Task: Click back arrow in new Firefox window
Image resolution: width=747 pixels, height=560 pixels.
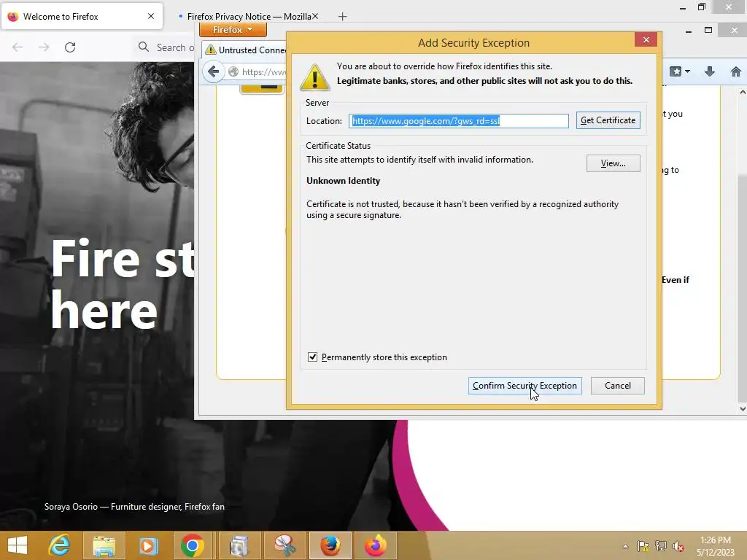Action: tap(18, 47)
